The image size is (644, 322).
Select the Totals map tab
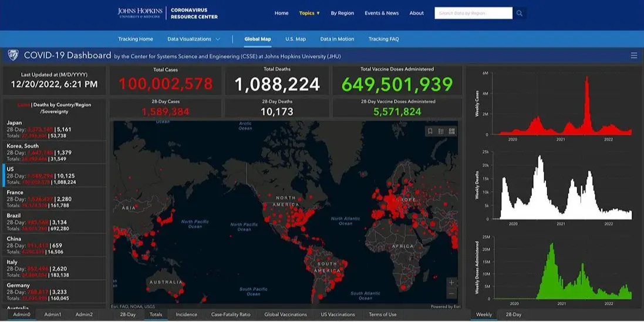click(x=156, y=314)
